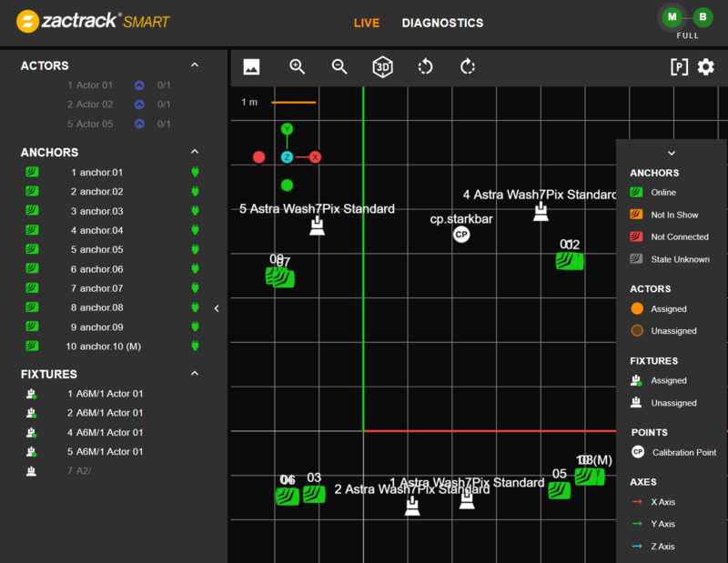Select fixture 2 Astra Wash7Pix on map

coord(412,506)
